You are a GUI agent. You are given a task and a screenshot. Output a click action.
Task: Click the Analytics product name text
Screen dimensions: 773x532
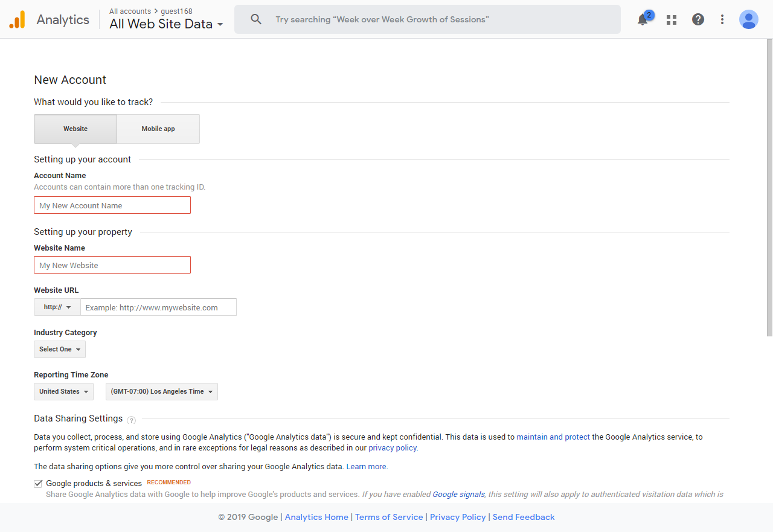63,19
